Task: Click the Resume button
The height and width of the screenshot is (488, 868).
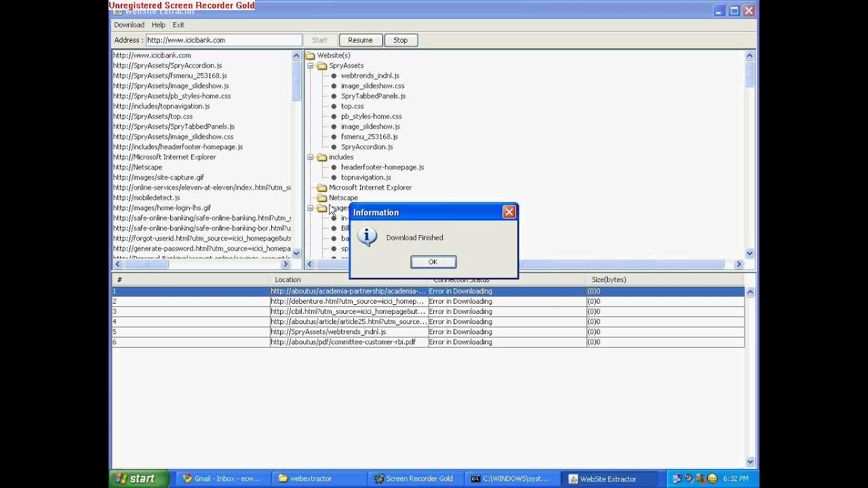Action: tap(360, 40)
